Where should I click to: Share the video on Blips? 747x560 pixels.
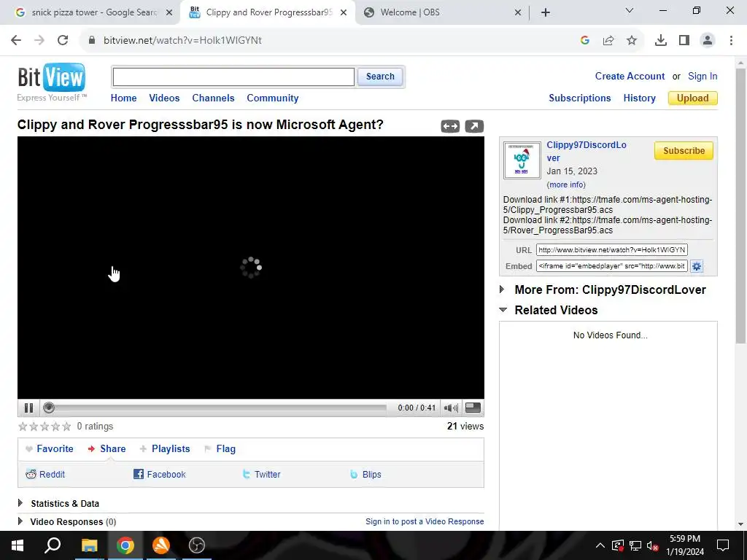tap(365, 474)
